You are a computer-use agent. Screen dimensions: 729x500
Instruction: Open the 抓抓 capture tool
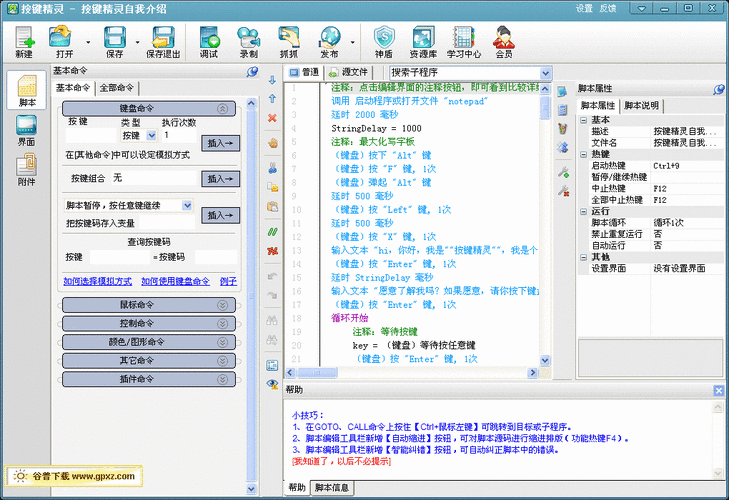(288, 43)
